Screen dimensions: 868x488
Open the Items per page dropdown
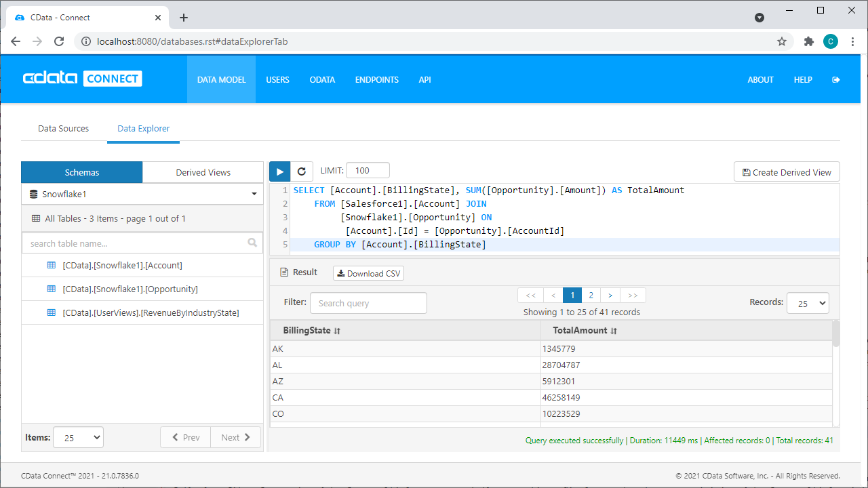point(78,438)
